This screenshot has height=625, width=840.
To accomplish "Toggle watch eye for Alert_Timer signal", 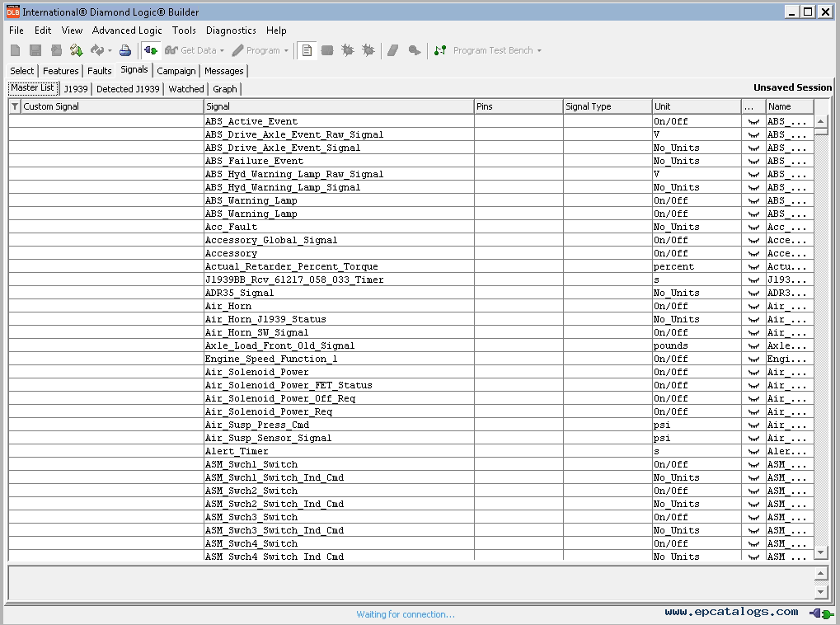I will [753, 452].
